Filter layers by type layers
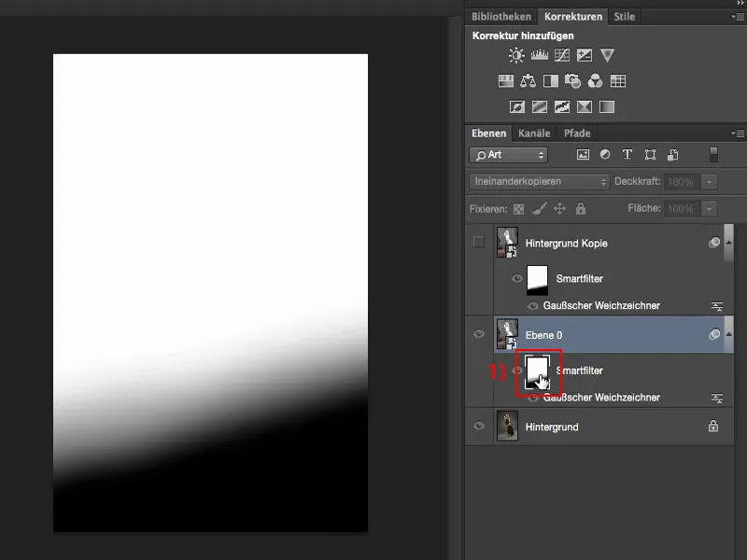The width and height of the screenshot is (747, 560). pyautogui.click(x=627, y=154)
